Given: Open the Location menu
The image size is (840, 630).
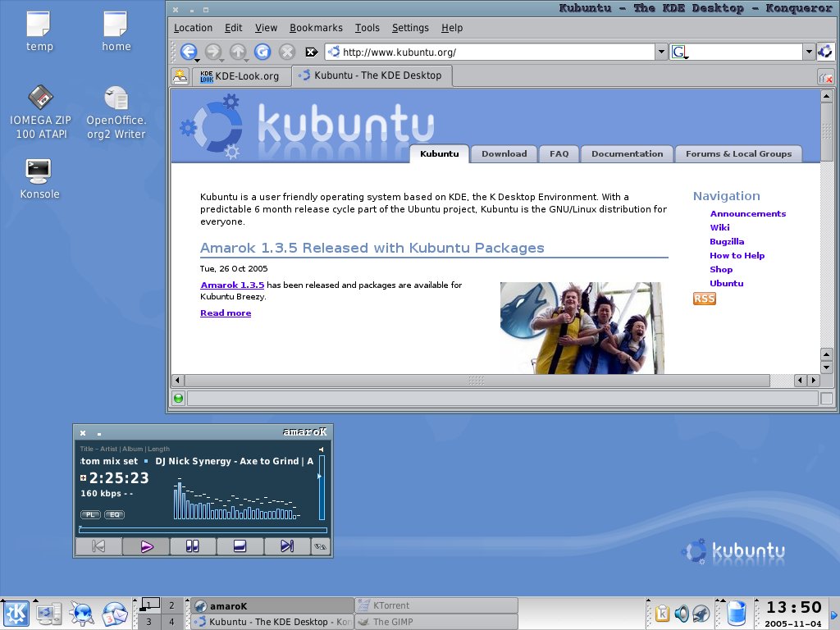Looking at the screenshot, I should 193,28.
